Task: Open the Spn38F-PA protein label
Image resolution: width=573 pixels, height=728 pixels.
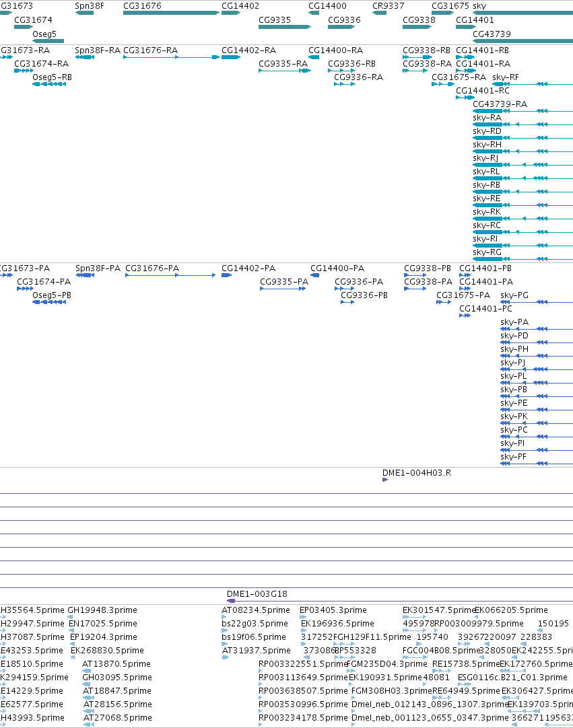Action: pyautogui.click(x=98, y=268)
